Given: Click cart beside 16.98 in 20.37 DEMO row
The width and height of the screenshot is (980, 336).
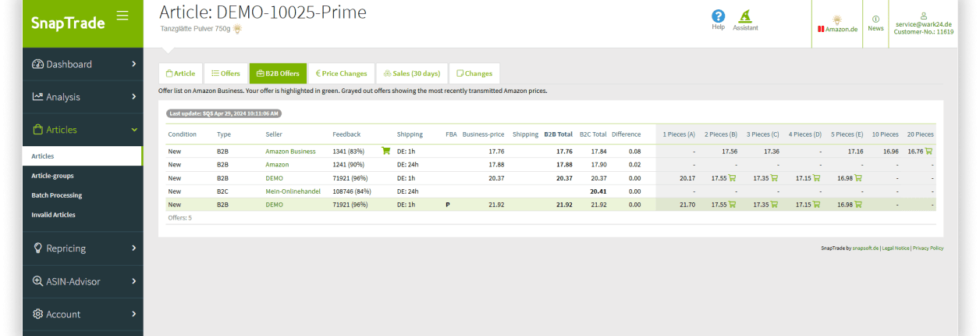Looking at the screenshot, I should pyautogui.click(x=858, y=178).
